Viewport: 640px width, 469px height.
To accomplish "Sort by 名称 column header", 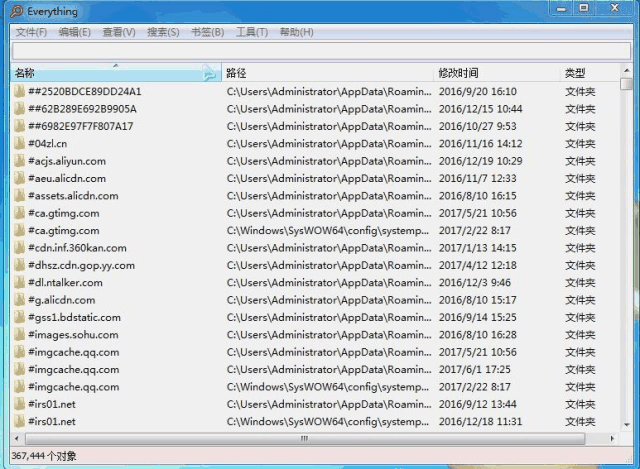I will coord(116,73).
